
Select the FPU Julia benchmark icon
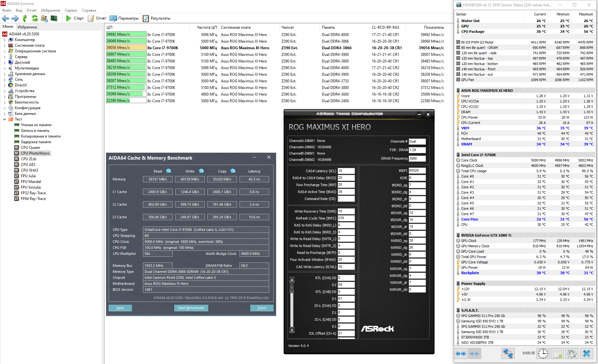17,176
